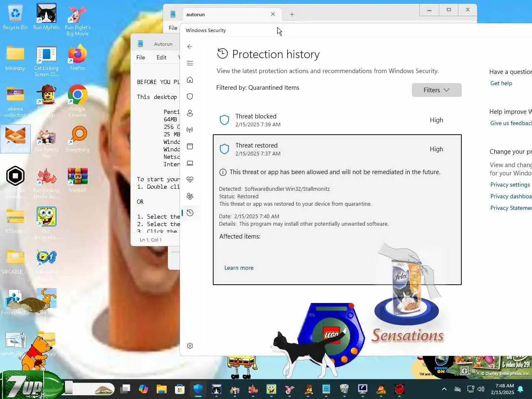Screen dimensions: 532x399
Task: Open the volume control in system tray
Action: point(481,389)
